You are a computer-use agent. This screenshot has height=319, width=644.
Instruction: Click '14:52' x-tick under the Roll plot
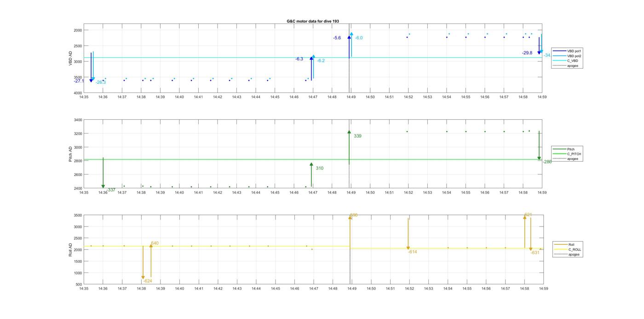(409, 289)
